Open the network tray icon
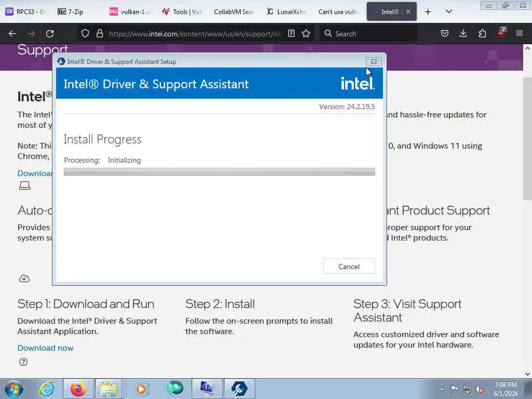The width and height of the screenshot is (532, 399). tap(467, 389)
